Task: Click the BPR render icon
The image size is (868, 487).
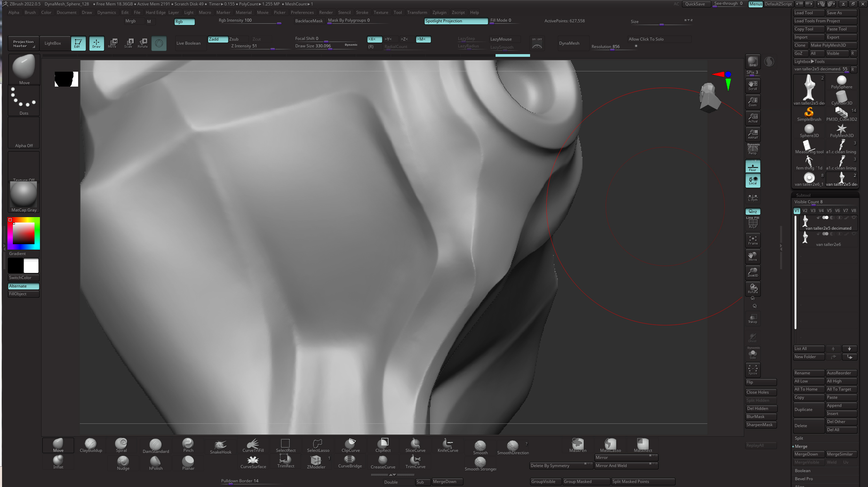Action: (x=753, y=61)
